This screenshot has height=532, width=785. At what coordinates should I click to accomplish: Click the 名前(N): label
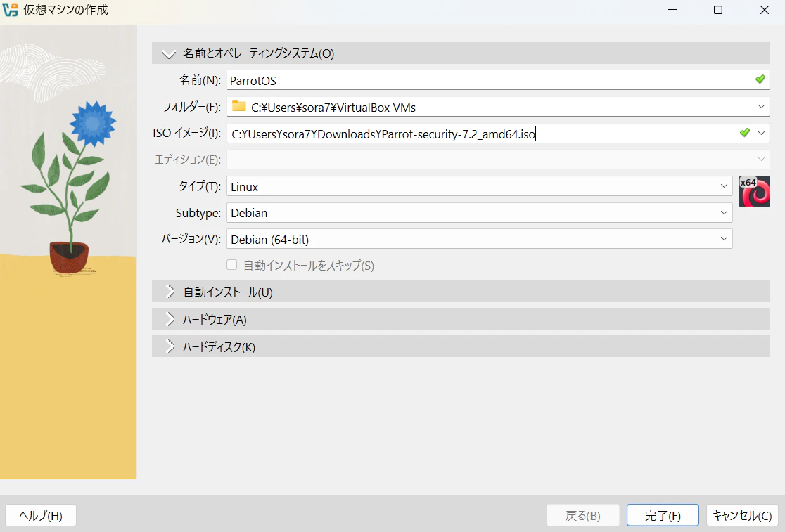point(200,80)
